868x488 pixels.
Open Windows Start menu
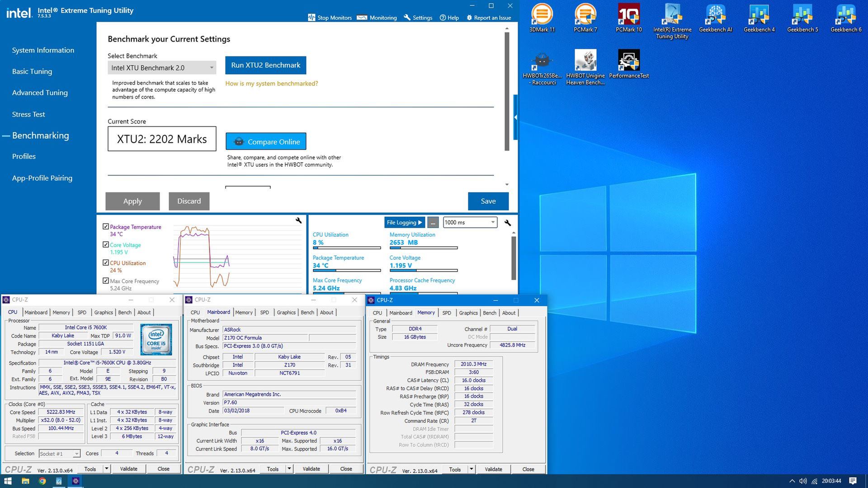(x=8, y=481)
